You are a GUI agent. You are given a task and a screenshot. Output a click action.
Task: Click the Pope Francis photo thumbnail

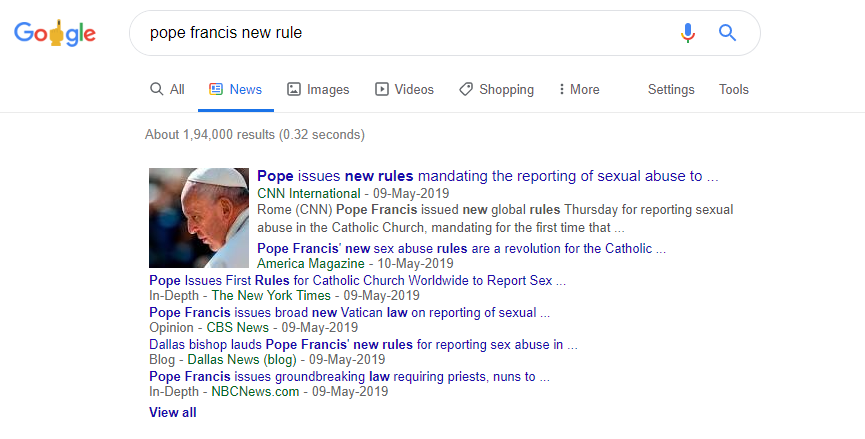click(199, 218)
